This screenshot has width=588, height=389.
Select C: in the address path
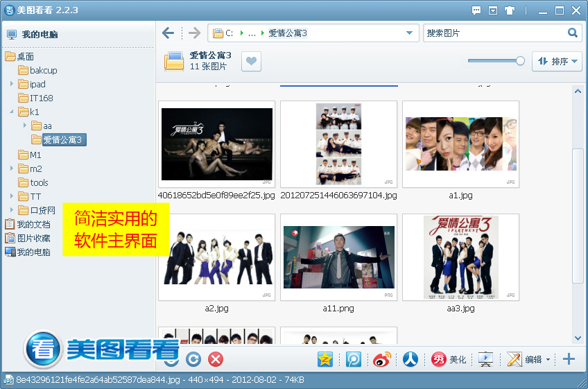[229, 33]
